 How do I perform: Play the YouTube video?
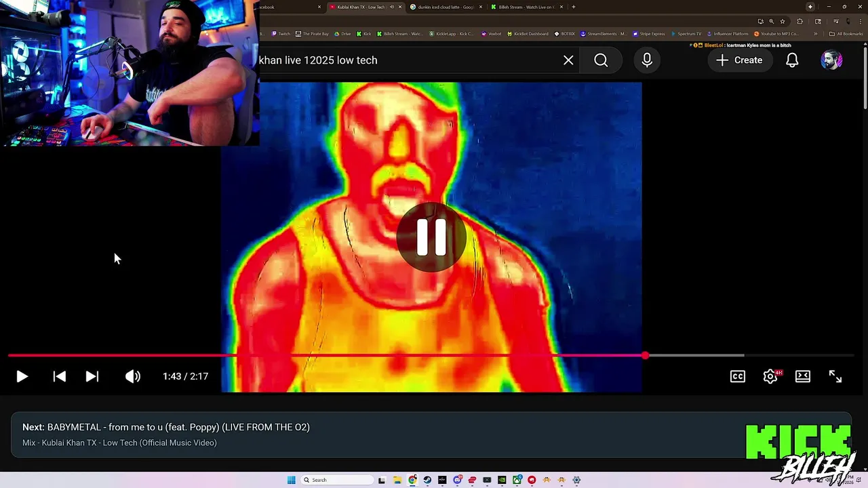(22, 376)
